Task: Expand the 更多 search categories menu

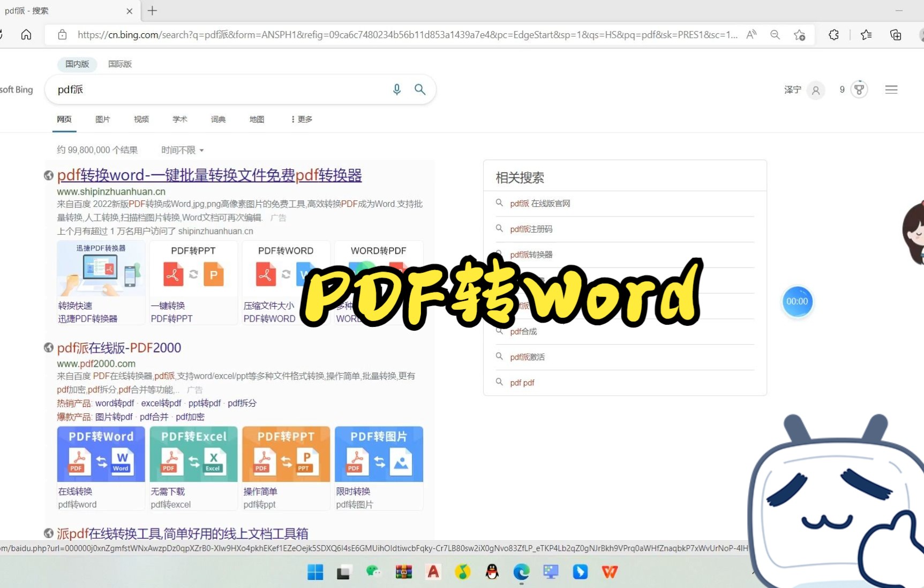Action: (302, 119)
